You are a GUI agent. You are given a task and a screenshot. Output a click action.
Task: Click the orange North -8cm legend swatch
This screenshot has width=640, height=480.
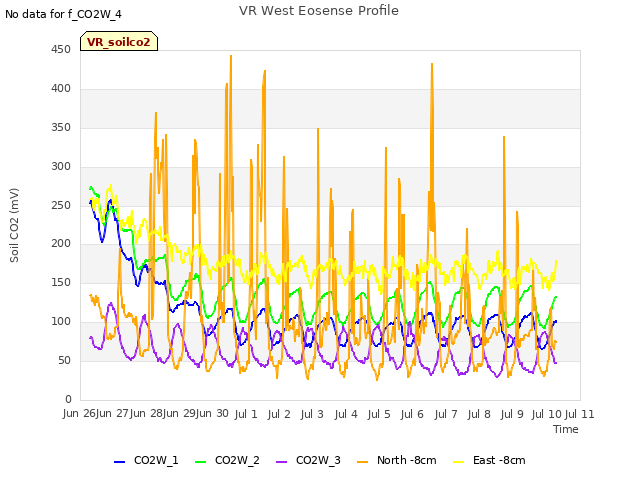[x=362, y=462]
